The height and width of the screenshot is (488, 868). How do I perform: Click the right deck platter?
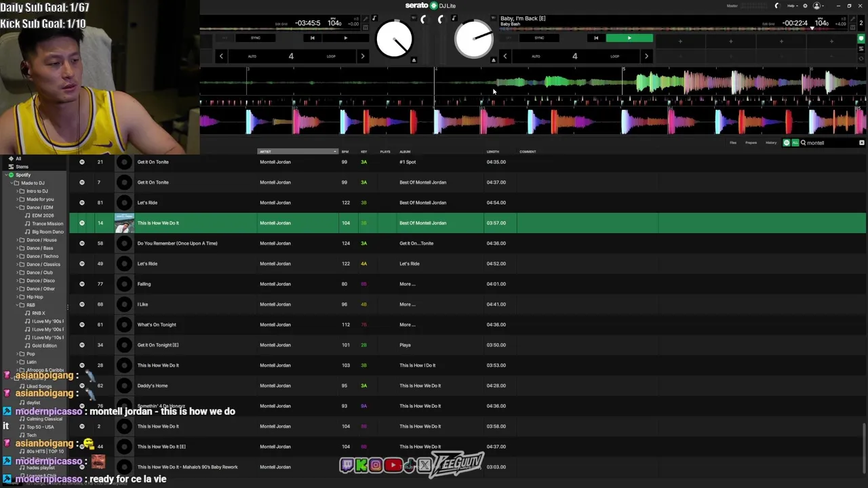pyautogui.click(x=473, y=40)
